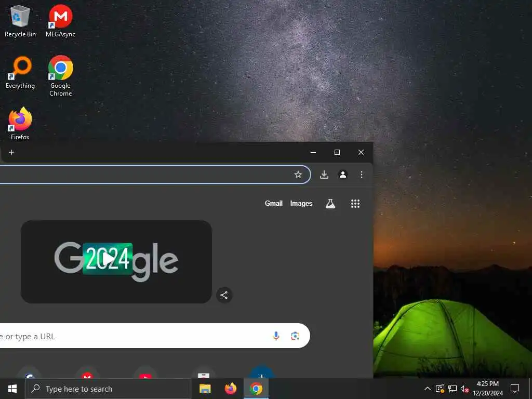Select the Firefox desktop shortcut
Image resolution: width=532 pixels, height=399 pixels.
click(20, 124)
